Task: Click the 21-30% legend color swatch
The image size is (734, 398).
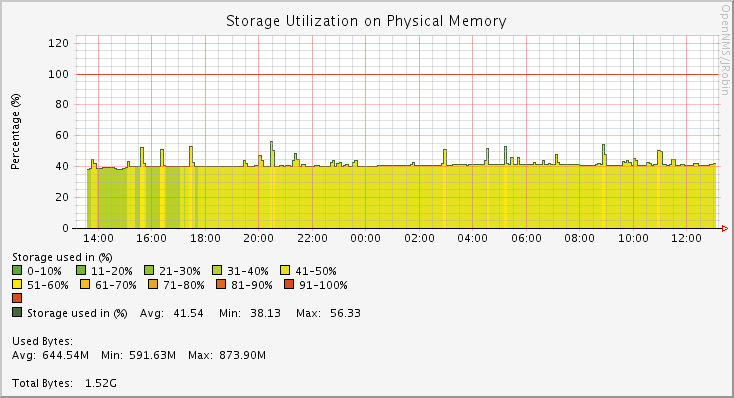Action: tap(149, 270)
